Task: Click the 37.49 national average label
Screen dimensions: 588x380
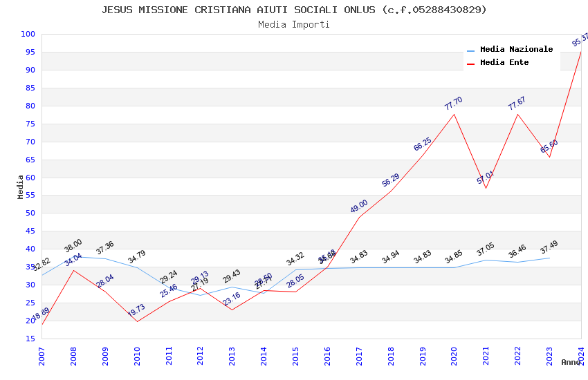Action: coord(549,247)
